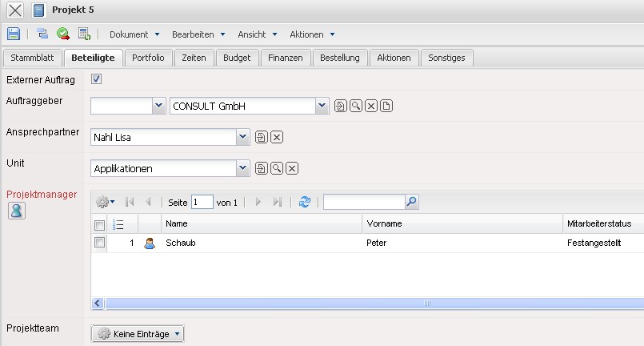Click the new document icon beside Auftraggeber
The image size is (644, 346).
pos(386,107)
